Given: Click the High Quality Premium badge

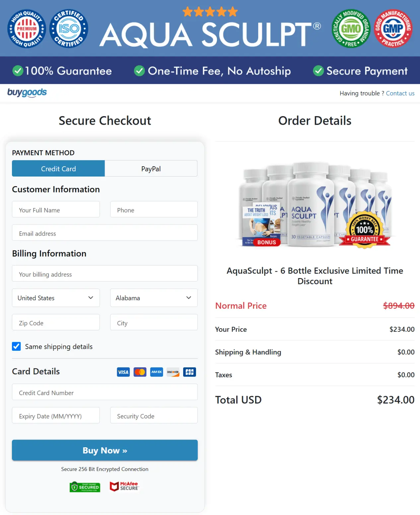Looking at the screenshot, I should coord(26,29).
